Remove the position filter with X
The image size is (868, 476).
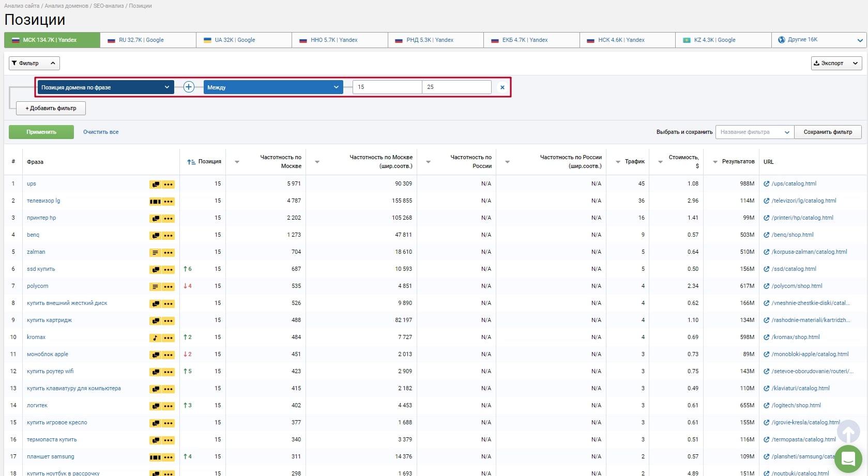pos(502,87)
